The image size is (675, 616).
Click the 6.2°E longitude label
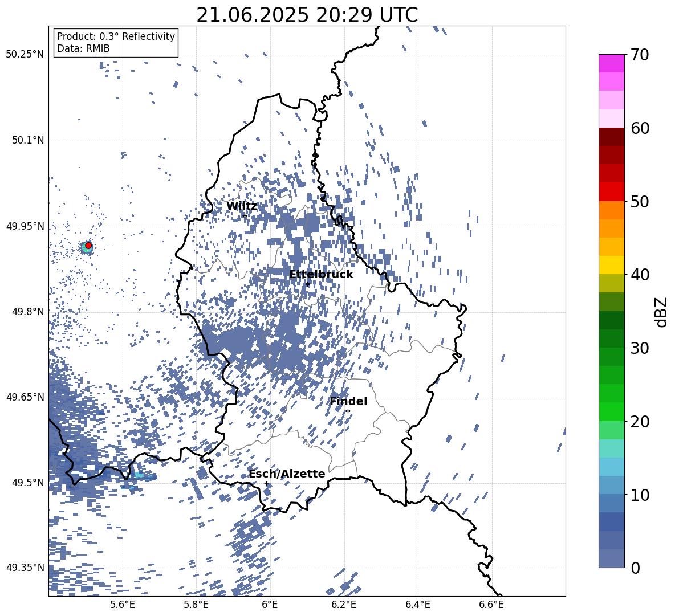344,605
